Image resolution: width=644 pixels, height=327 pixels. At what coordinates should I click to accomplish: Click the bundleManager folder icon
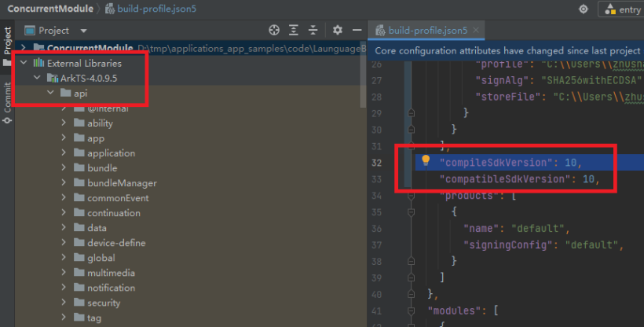[79, 182]
